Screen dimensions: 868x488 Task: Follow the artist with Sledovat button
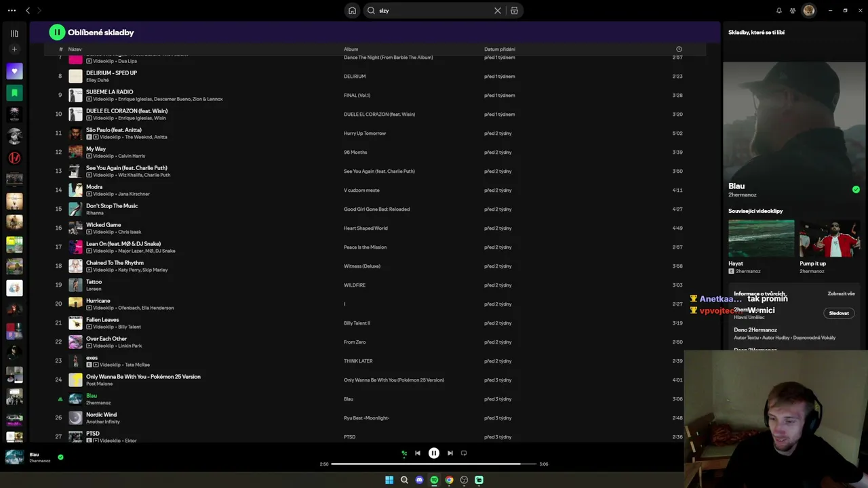(839, 313)
